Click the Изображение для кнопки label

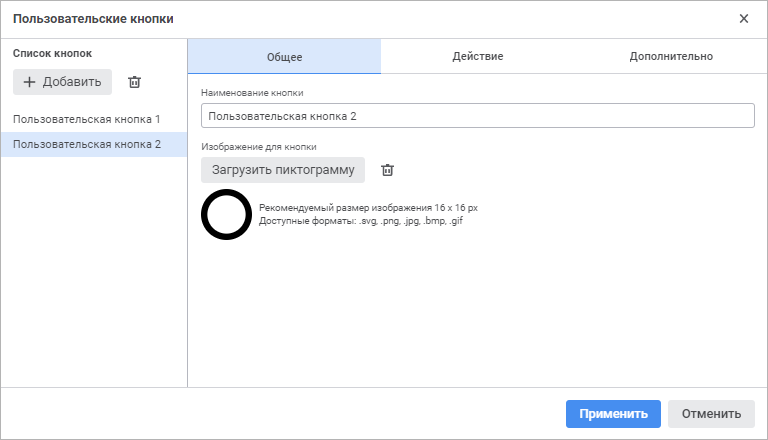pos(259,147)
